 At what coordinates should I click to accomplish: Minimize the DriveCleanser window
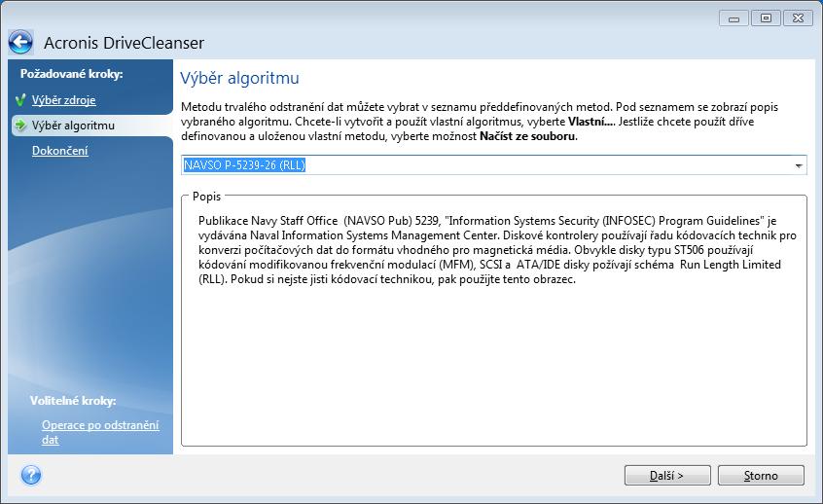coord(734,18)
